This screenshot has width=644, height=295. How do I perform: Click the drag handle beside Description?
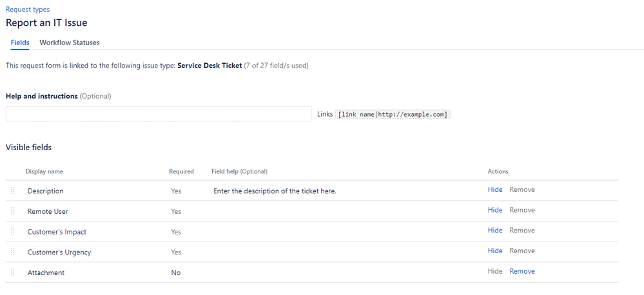[13, 191]
